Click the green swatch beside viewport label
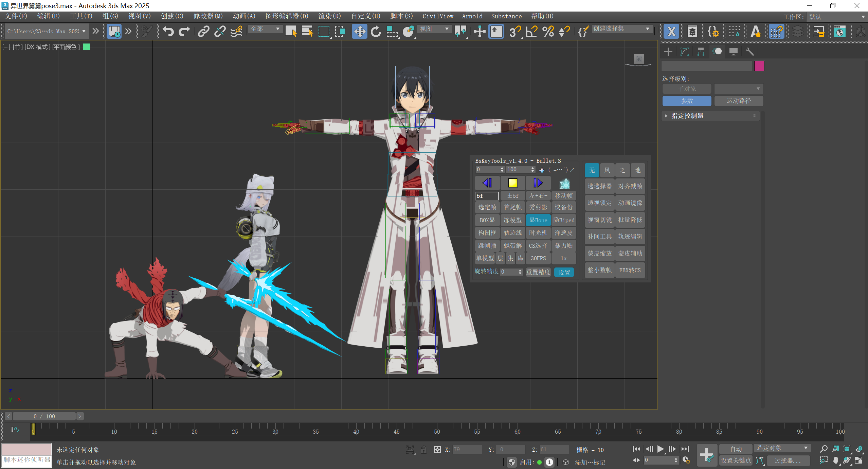This screenshot has height=469, width=868. (87, 47)
